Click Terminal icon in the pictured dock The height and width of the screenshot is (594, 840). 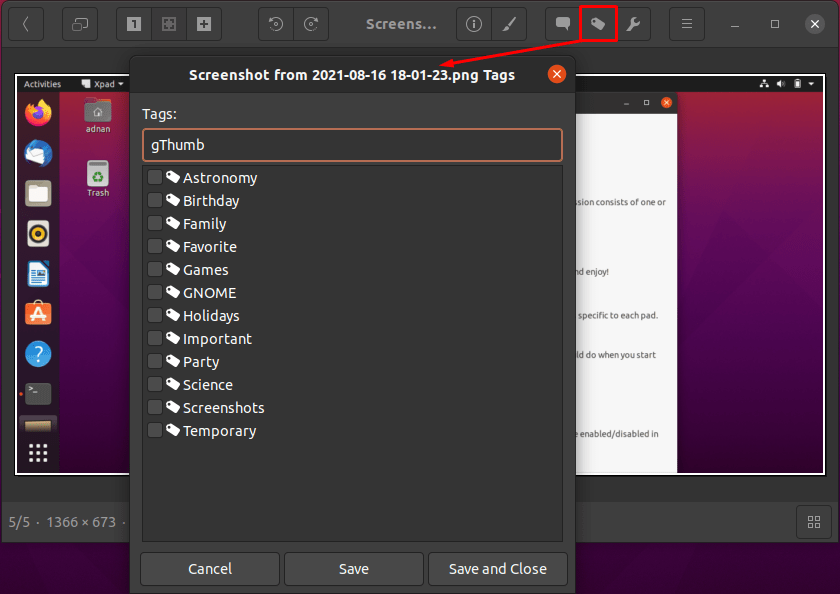pos(38,394)
